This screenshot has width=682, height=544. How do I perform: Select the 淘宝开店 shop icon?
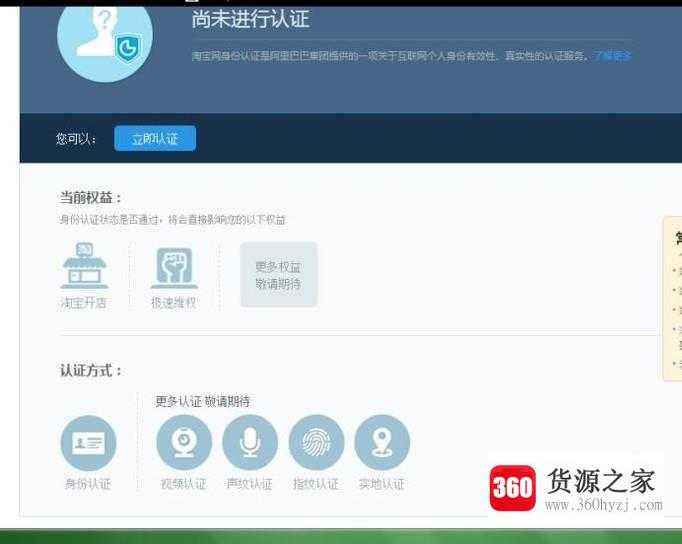click(x=84, y=265)
